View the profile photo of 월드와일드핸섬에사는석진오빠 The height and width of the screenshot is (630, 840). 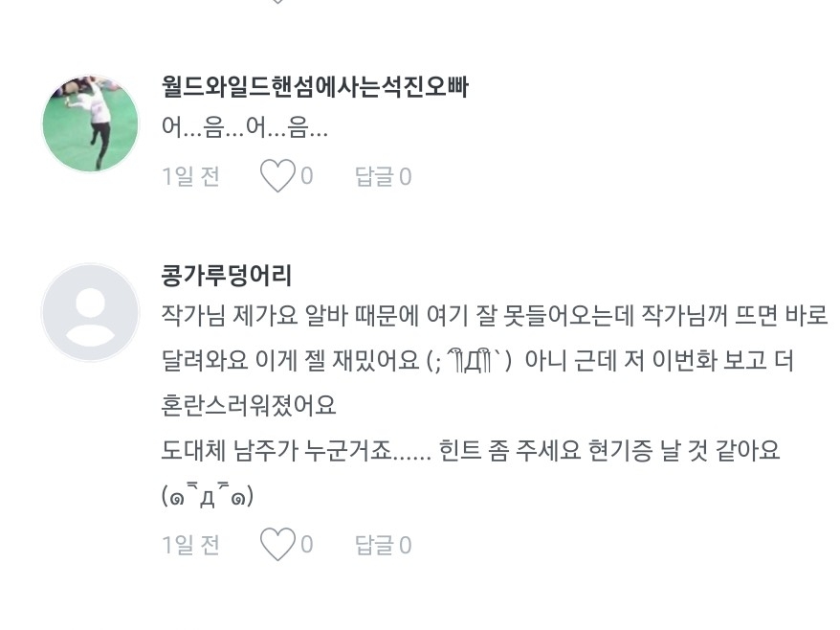91,124
